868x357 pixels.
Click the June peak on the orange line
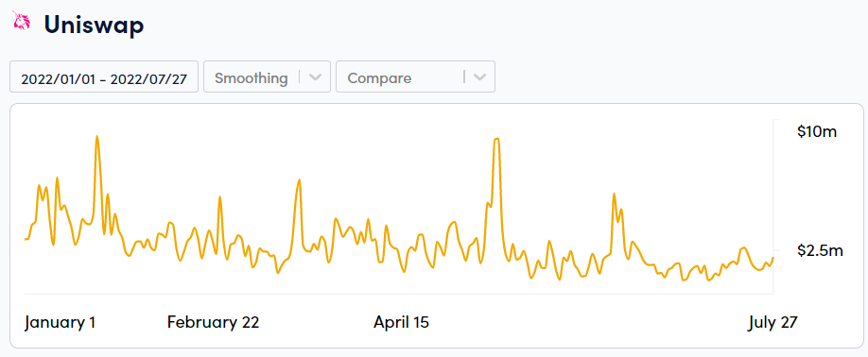(x=614, y=194)
